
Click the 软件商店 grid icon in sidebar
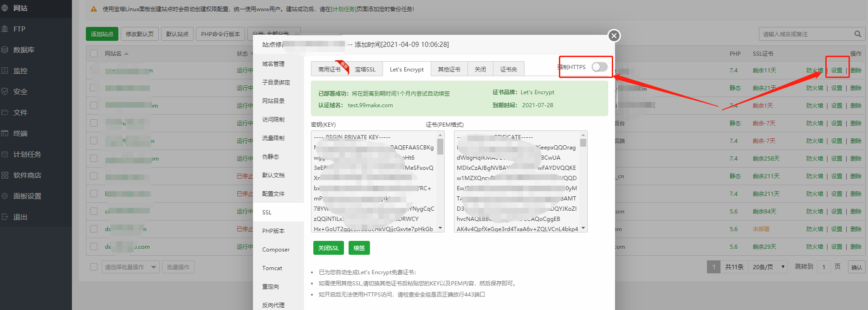[5, 175]
